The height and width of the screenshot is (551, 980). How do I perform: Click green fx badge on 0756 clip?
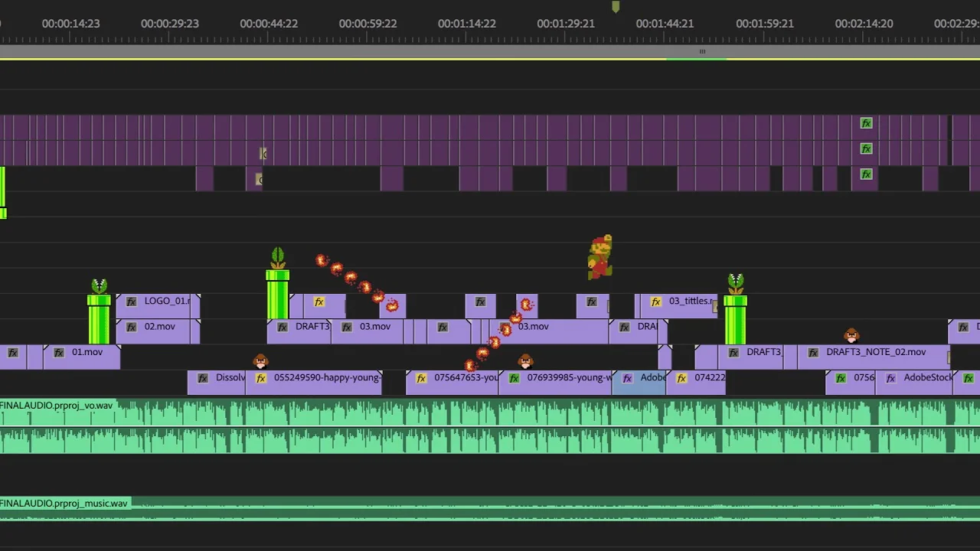coord(841,378)
